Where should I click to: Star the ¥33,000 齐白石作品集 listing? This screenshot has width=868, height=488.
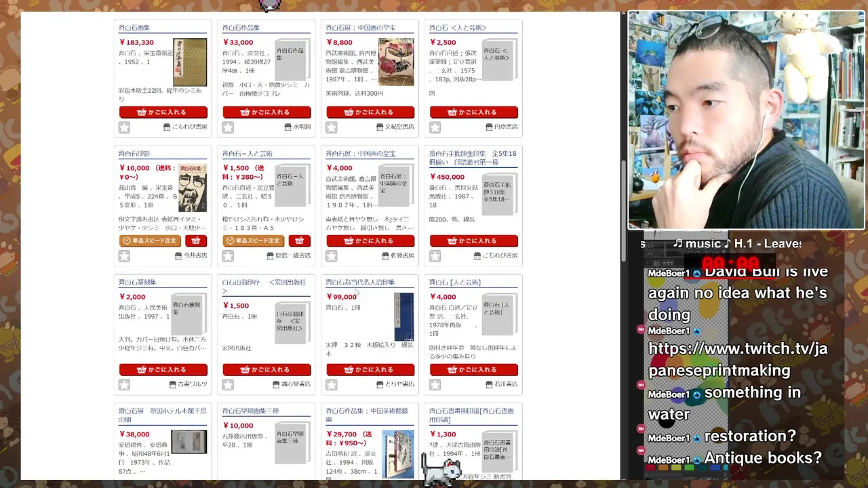tap(228, 127)
